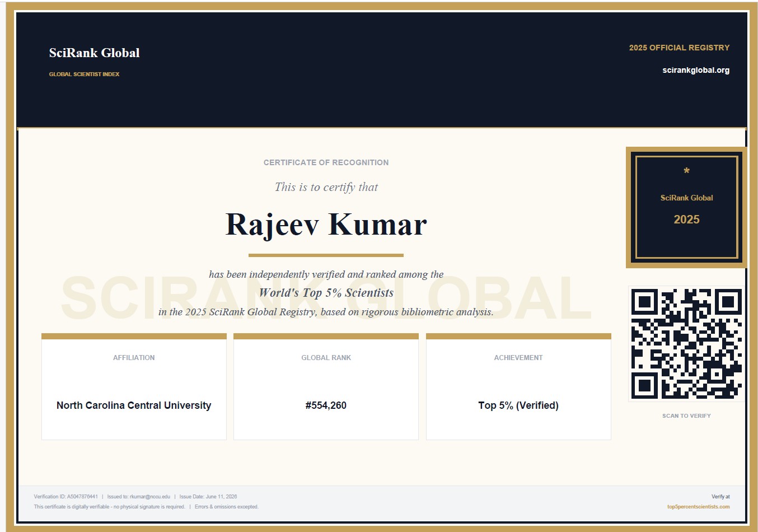Click the Top 5% (Verified) achievement
This screenshot has width=758, height=532.
coord(518,405)
